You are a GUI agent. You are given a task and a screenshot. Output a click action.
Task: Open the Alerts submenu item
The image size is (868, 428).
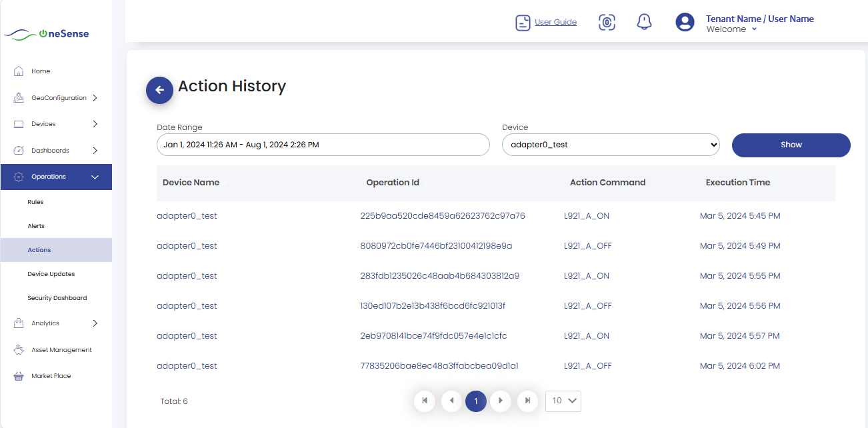[36, 226]
